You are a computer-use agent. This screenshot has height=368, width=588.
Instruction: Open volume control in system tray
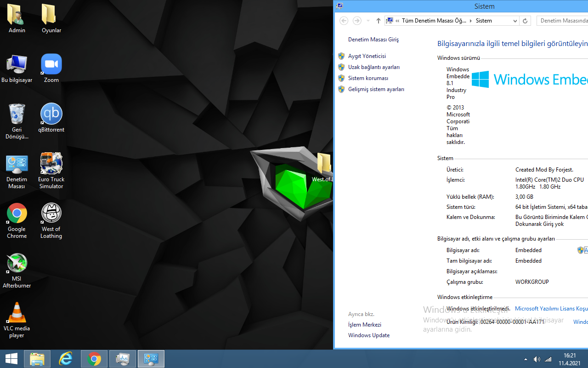[537, 359]
